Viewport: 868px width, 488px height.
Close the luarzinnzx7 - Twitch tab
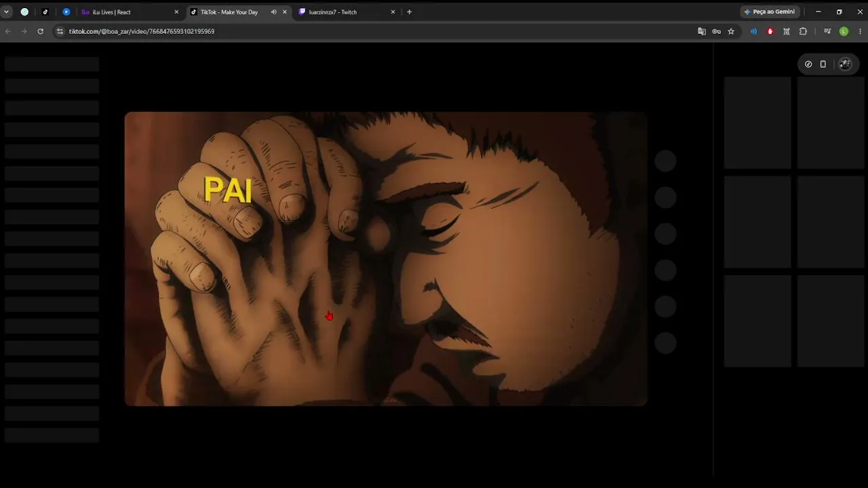pos(393,12)
